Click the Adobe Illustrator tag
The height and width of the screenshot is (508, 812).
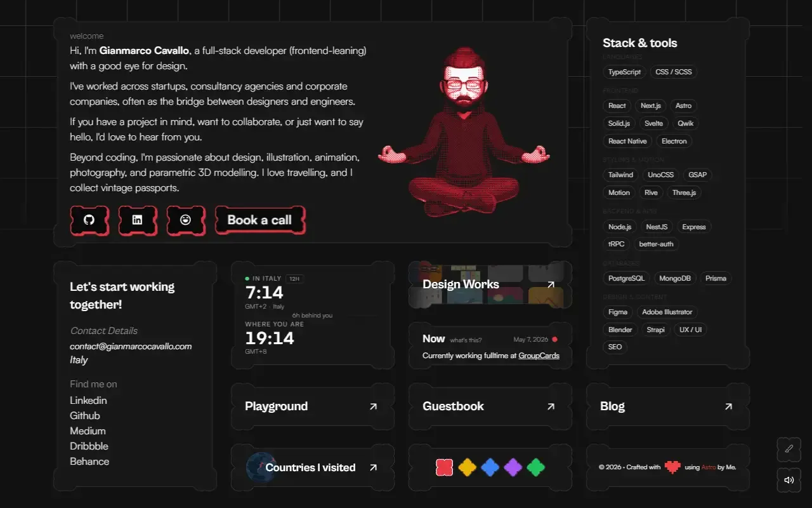pyautogui.click(x=667, y=312)
